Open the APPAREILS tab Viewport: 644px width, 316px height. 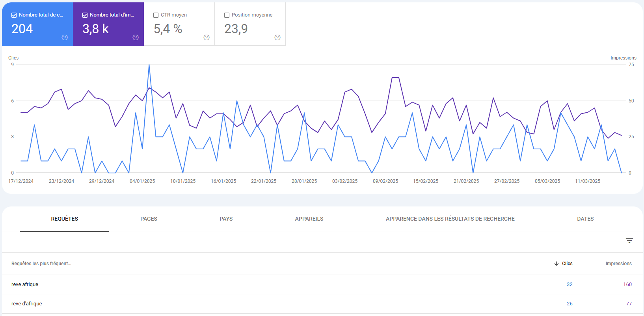pyautogui.click(x=309, y=219)
